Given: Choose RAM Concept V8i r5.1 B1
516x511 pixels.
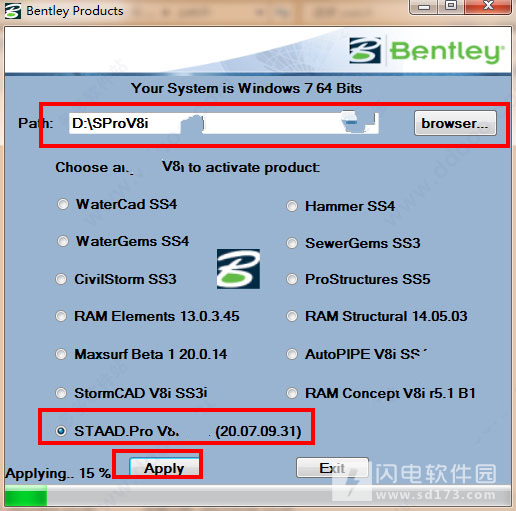Looking at the screenshot, I should [x=292, y=393].
